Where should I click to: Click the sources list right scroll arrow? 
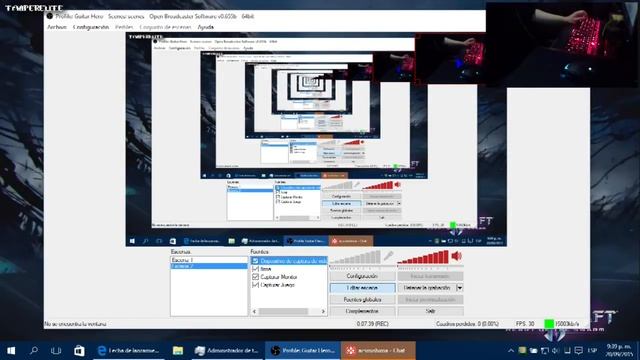click(323, 311)
